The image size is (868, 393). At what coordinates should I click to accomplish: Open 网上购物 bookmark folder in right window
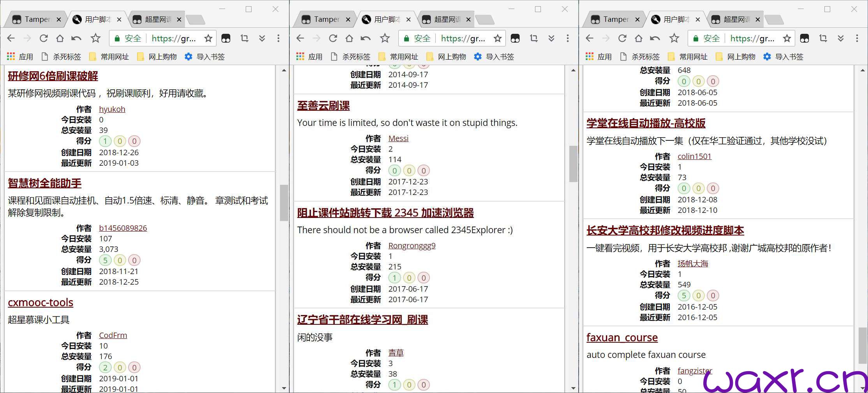[736, 57]
